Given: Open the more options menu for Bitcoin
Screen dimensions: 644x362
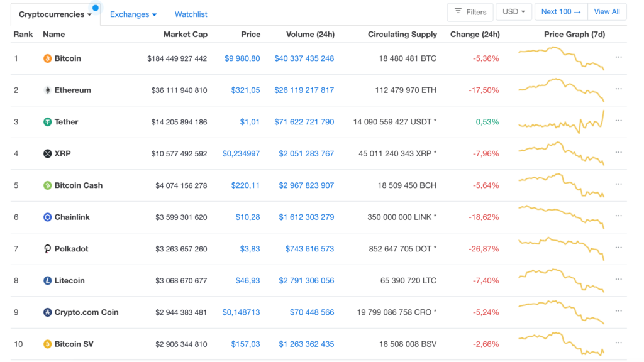Looking at the screenshot, I should point(619,57).
